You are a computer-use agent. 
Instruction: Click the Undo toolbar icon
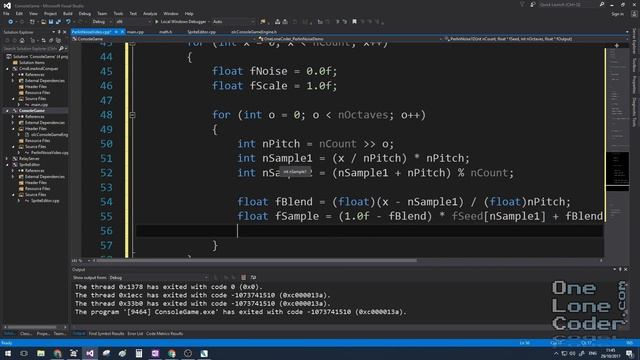pyautogui.click(x=68, y=22)
